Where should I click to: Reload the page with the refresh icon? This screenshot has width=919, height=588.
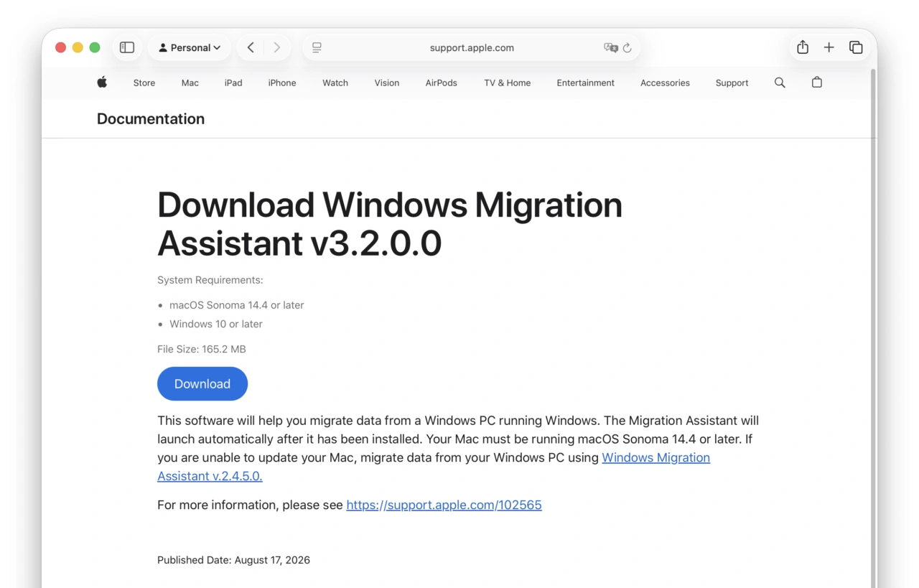628,47
